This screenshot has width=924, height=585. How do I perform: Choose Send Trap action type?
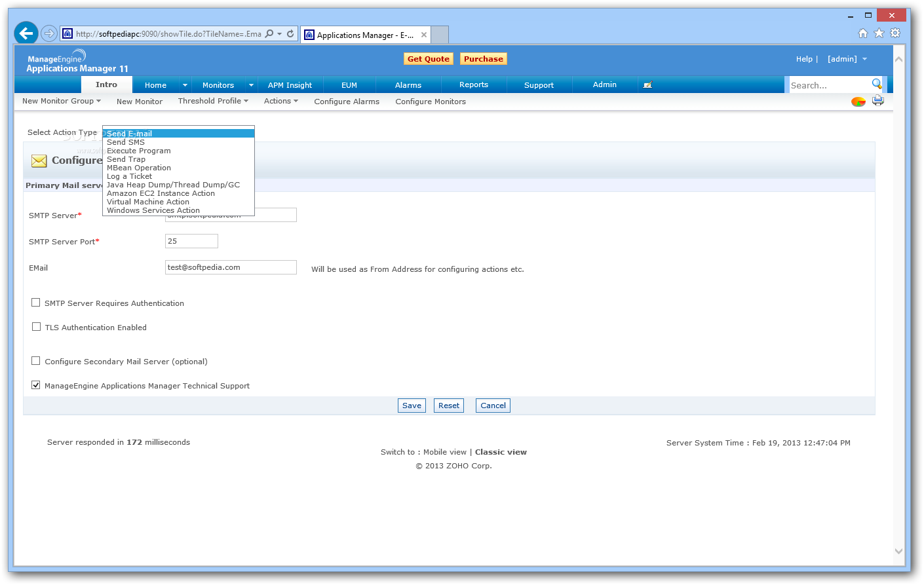point(179,159)
